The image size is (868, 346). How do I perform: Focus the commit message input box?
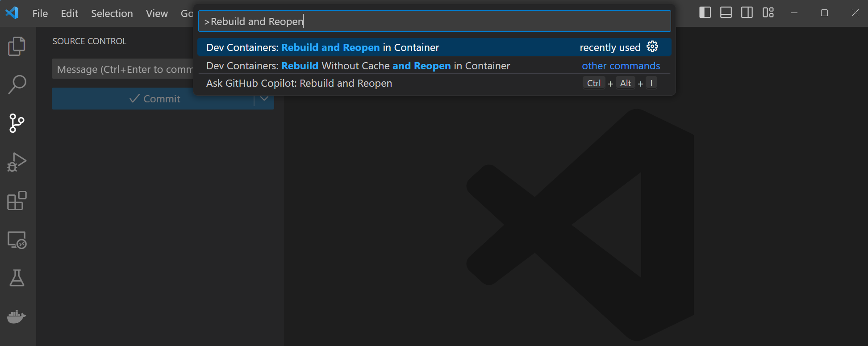[x=123, y=69]
